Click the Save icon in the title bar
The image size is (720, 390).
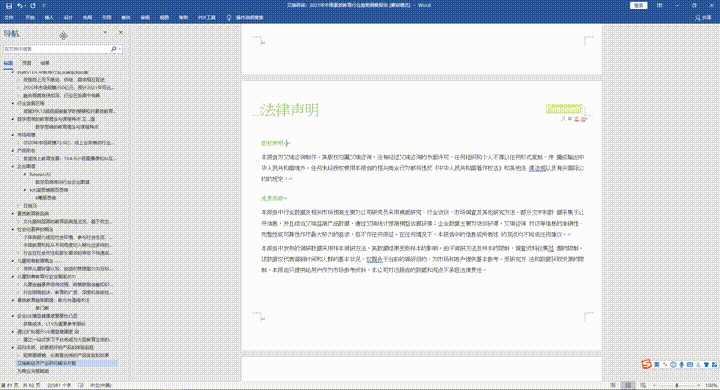[x=8, y=6]
